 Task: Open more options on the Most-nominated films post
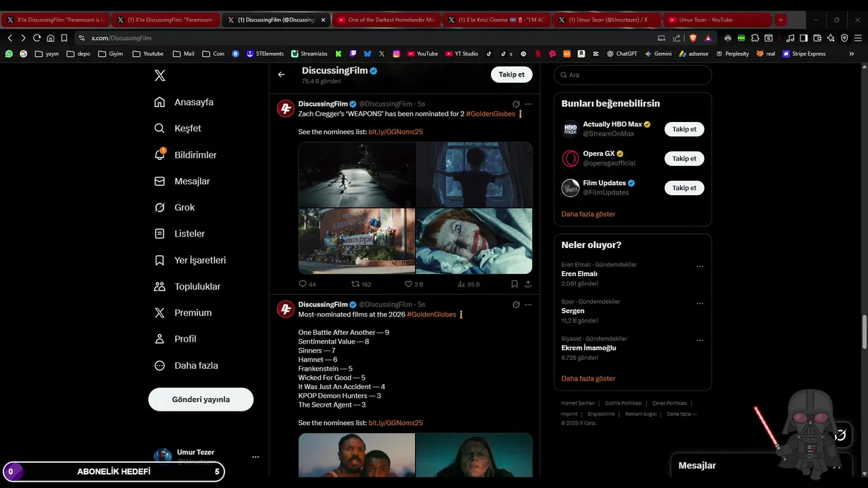click(x=528, y=304)
